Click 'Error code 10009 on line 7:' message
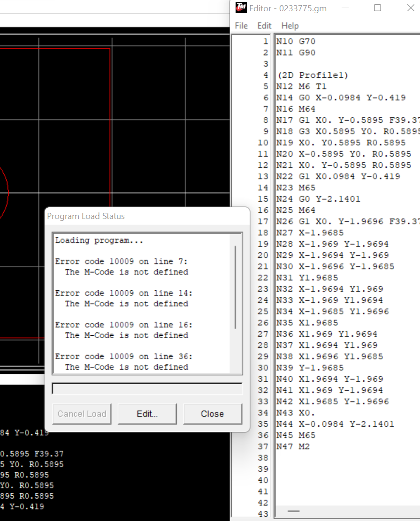Image resolution: width=420 pixels, height=521 pixels. point(122,262)
